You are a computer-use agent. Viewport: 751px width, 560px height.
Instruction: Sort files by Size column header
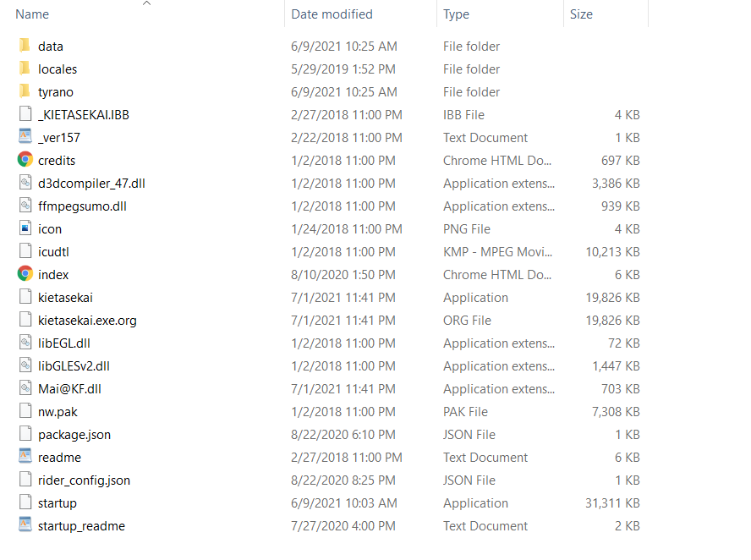point(581,14)
